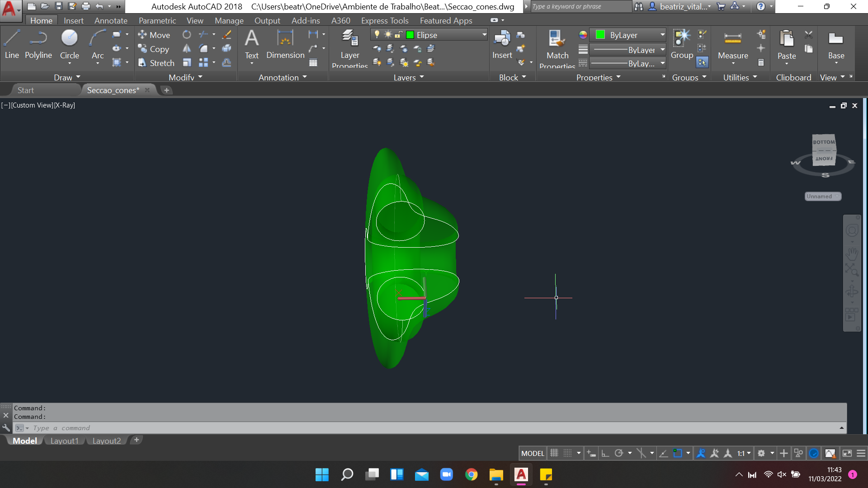Image resolution: width=868 pixels, height=488 pixels.
Task: Click the Save icon in quick access toolbar
Action: 58,6
